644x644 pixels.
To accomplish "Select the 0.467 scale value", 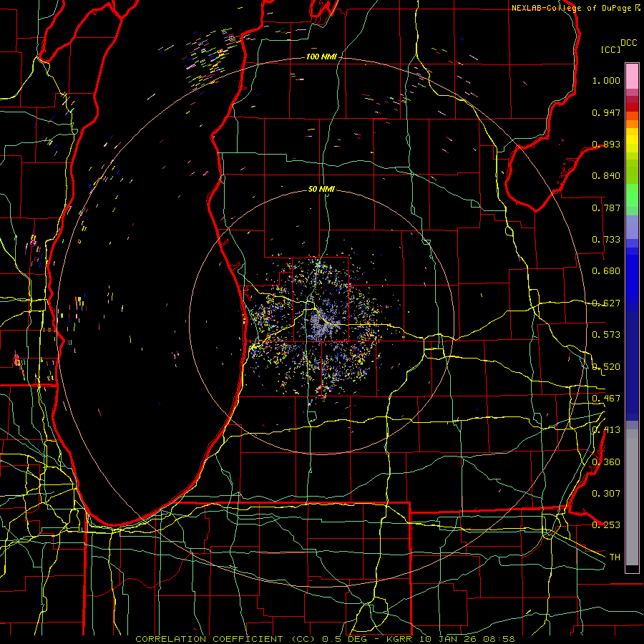I will click(606, 399).
